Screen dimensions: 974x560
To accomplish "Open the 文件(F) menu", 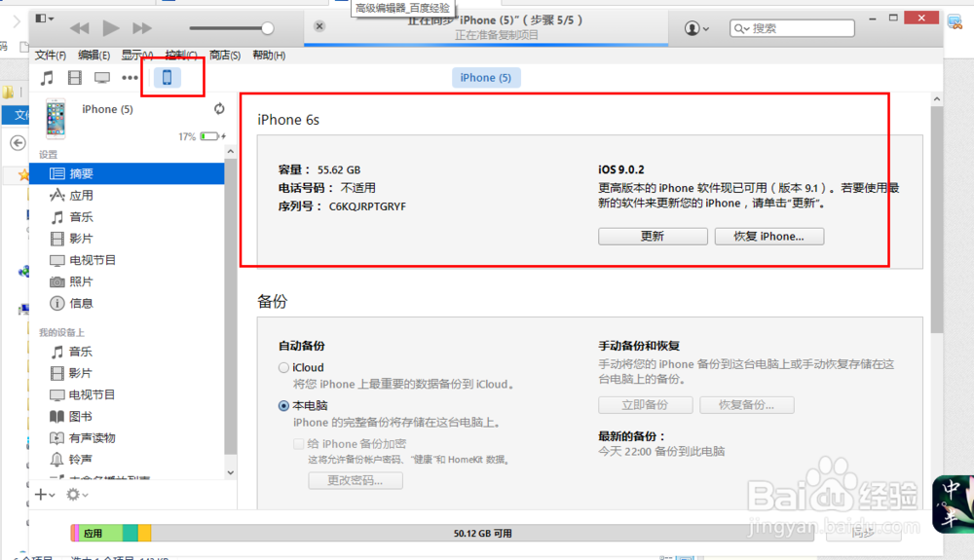I will [51, 56].
